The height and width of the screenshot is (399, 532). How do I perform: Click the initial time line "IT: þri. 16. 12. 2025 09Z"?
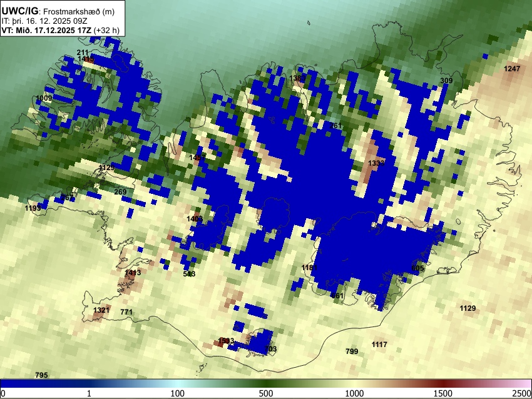pyautogui.click(x=44, y=21)
